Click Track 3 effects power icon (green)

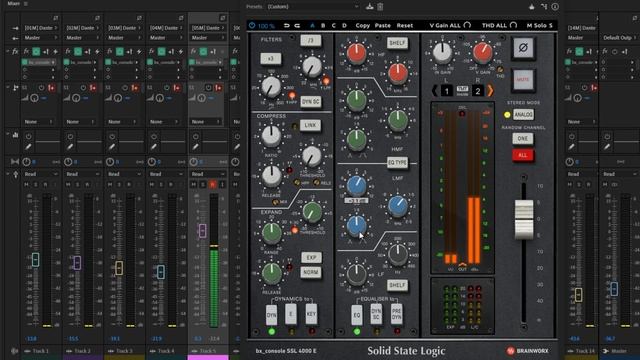pyautogui.click(x=120, y=51)
